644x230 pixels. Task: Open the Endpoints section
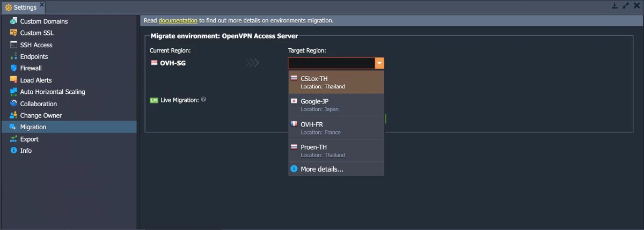coord(69,57)
